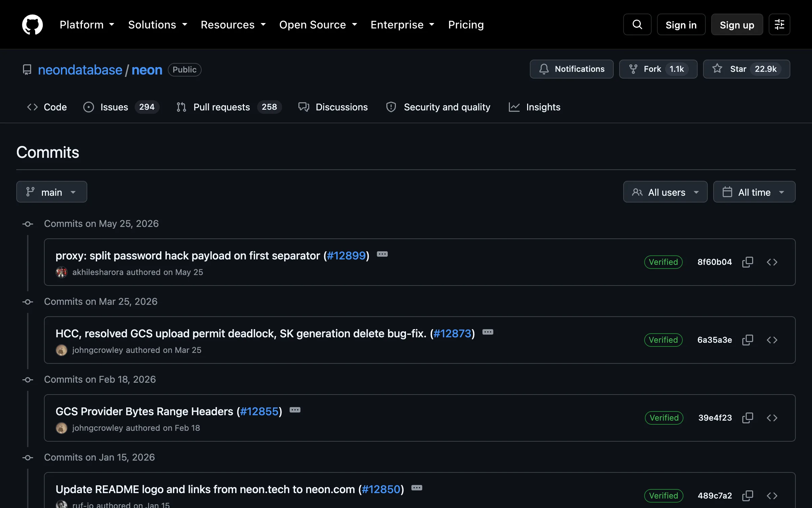Go to the Pricing page
The height and width of the screenshot is (508, 812).
click(466, 25)
